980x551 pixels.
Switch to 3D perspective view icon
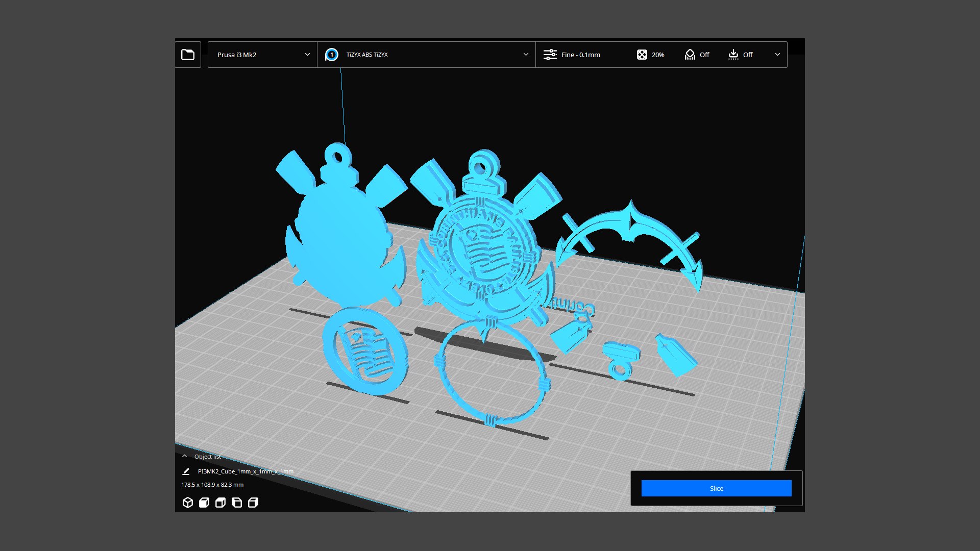(x=188, y=503)
